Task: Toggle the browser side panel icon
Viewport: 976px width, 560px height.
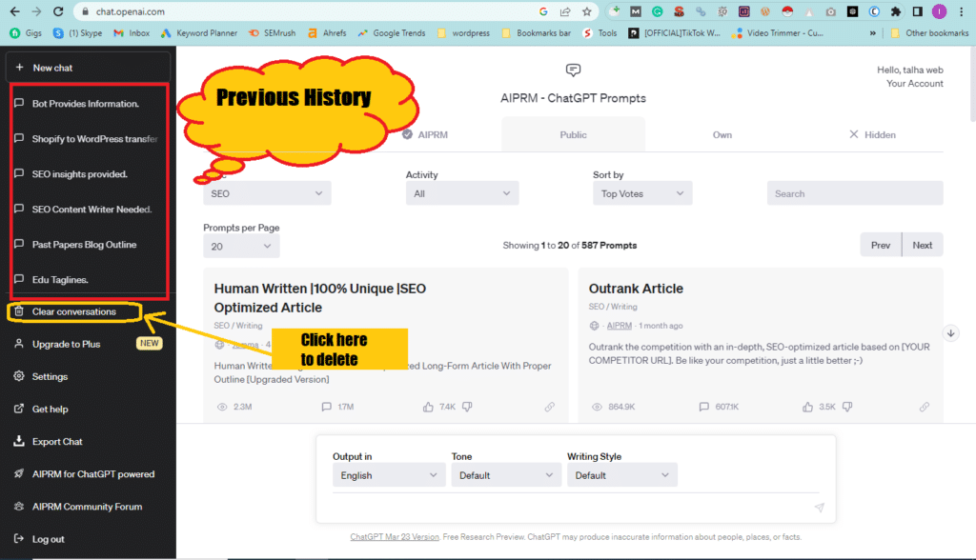Action: click(x=918, y=11)
